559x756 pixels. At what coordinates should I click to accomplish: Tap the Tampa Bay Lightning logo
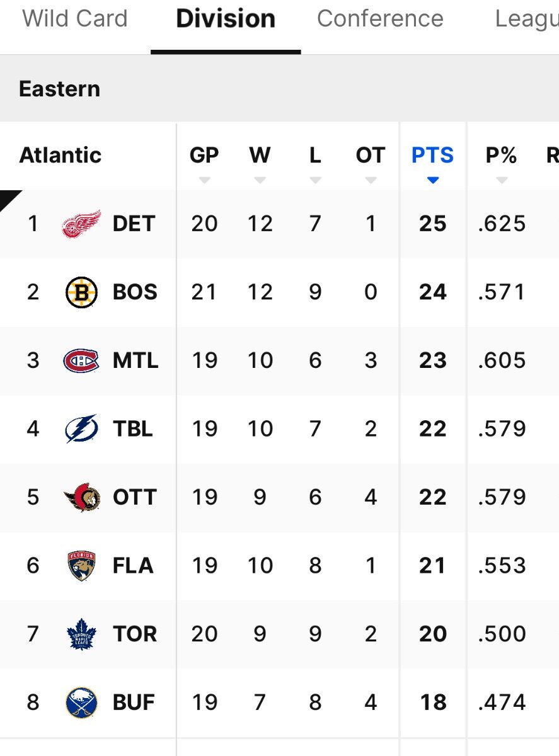[x=81, y=429]
